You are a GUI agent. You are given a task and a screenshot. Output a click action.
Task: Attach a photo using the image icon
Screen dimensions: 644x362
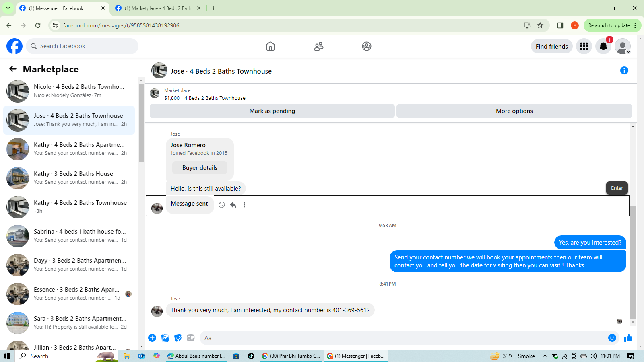tap(165, 338)
